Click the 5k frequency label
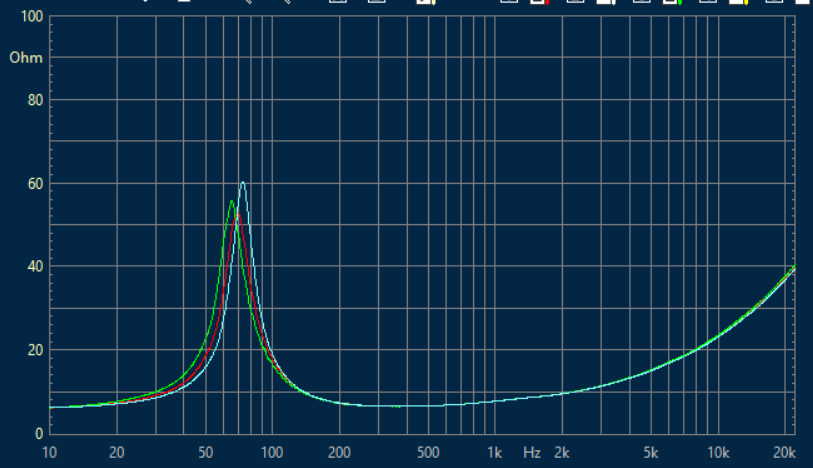This screenshot has width=813, height=468. pyautogui.click(x=651, y=453)
